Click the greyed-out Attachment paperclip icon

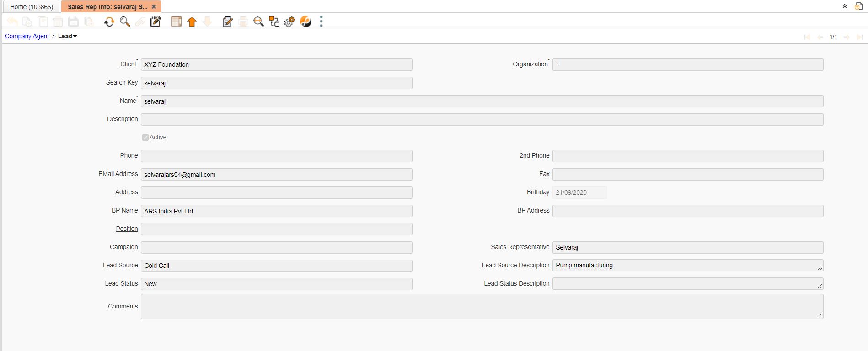(x=140, y=21)
